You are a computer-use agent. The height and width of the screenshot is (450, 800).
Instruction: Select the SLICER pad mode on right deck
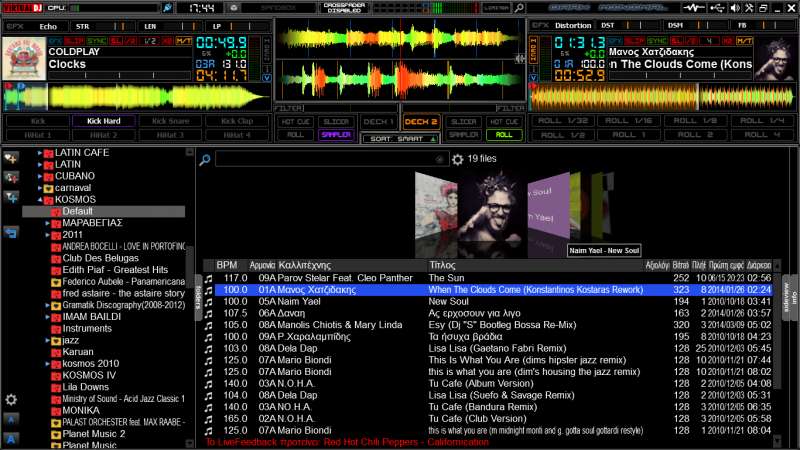tap(463, 121)
